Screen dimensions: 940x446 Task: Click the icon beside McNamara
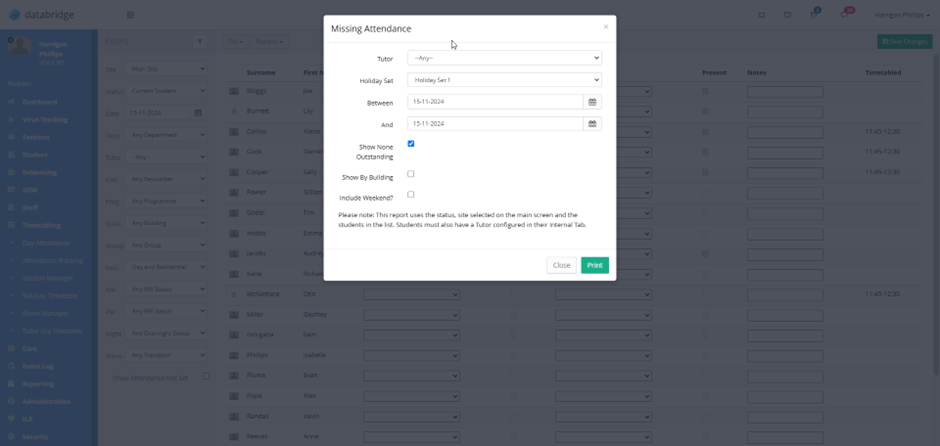[x=234, y=294]
